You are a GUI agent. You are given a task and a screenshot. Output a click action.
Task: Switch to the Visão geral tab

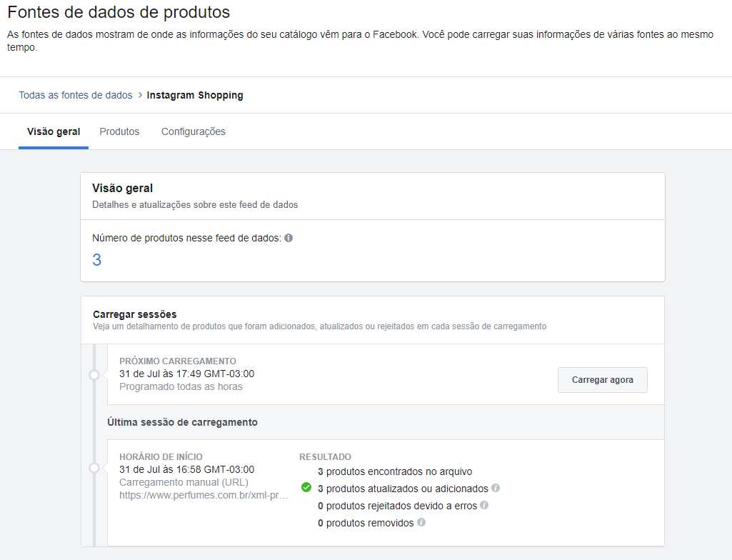[x=54, y=131]
